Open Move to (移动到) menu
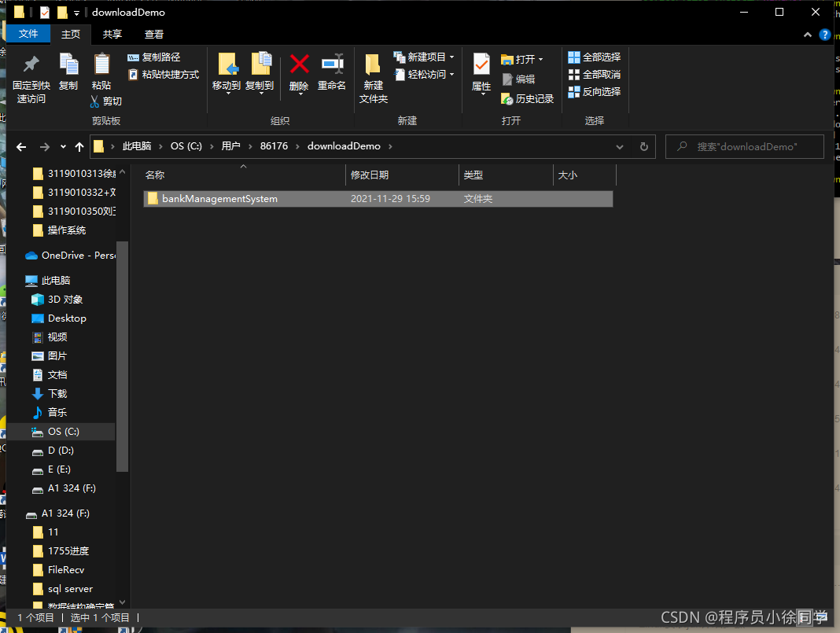Viewport: 840px width, 633px height. point(227,74)
